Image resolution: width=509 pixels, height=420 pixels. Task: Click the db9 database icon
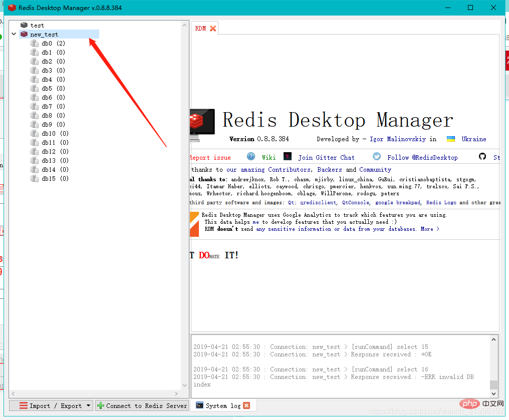[x=35, y=124]
